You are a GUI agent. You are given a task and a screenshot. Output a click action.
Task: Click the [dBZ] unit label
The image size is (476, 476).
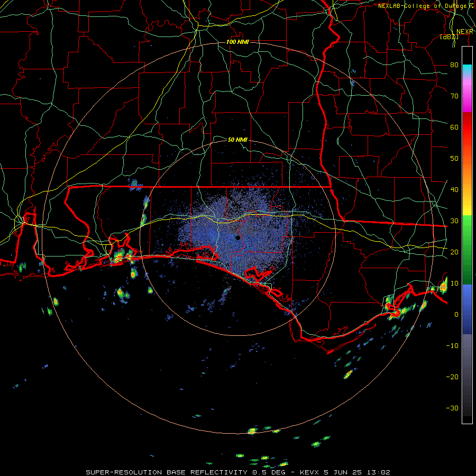pyautogui.click(x=449, y=36)
